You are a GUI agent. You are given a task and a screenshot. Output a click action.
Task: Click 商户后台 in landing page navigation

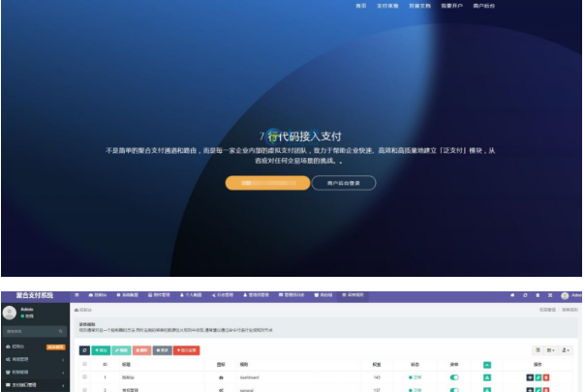[x=484, y=6]
